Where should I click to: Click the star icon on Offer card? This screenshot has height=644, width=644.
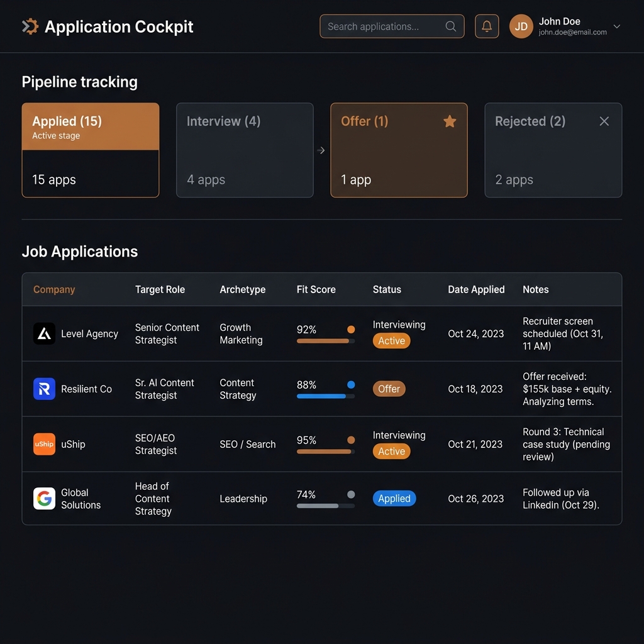click(450, 121)
